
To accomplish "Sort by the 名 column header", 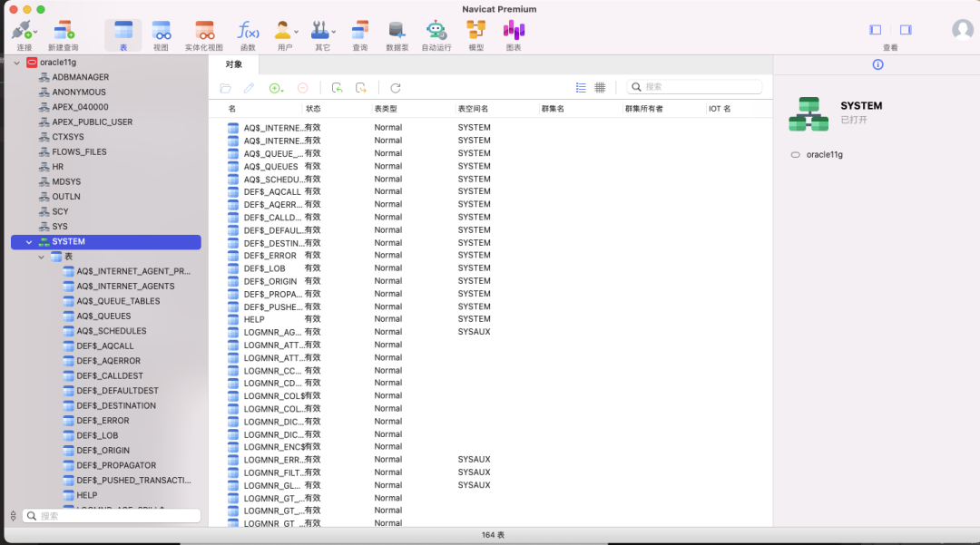I will pyautogui.click(x=232, y=109).
